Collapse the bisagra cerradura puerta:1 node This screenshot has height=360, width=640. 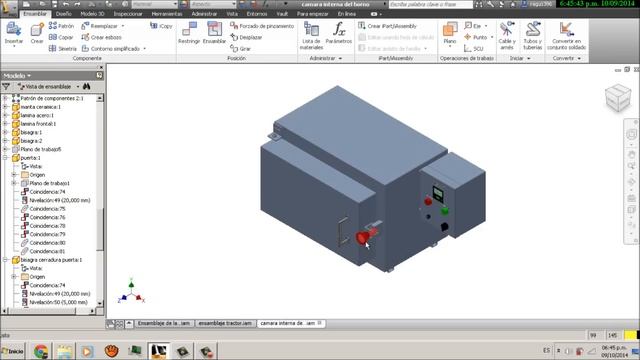[x=5, y=260]
